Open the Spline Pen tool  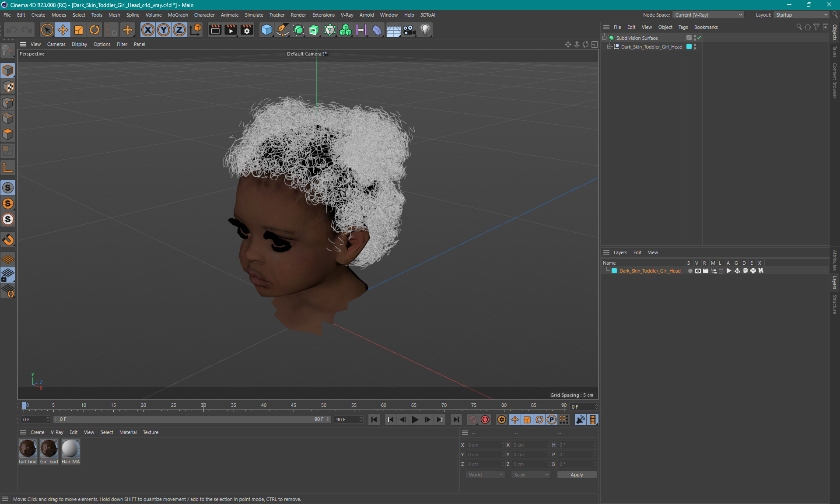(x=283, y=30)
